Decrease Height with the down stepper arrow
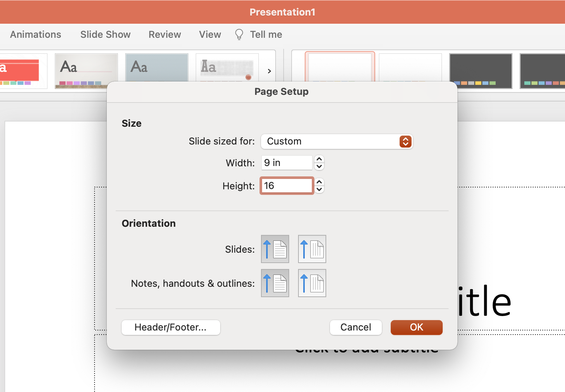565x392 pixels. coord(319,189)
